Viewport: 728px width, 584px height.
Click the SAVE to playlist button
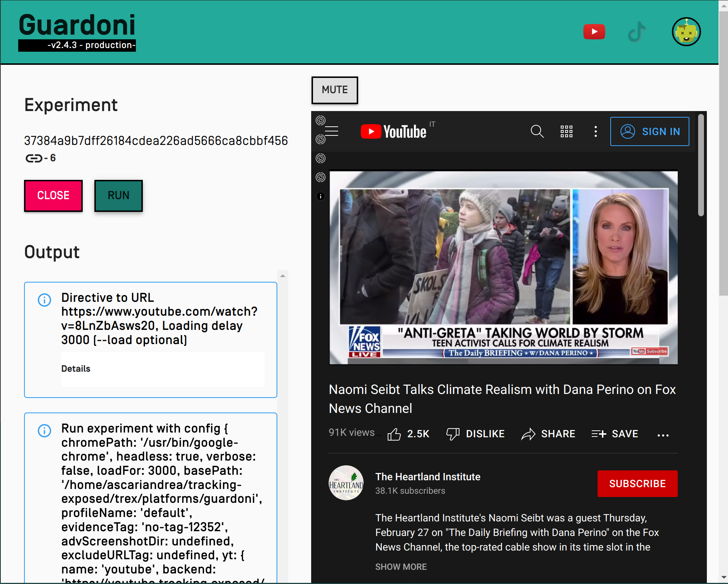615,434
